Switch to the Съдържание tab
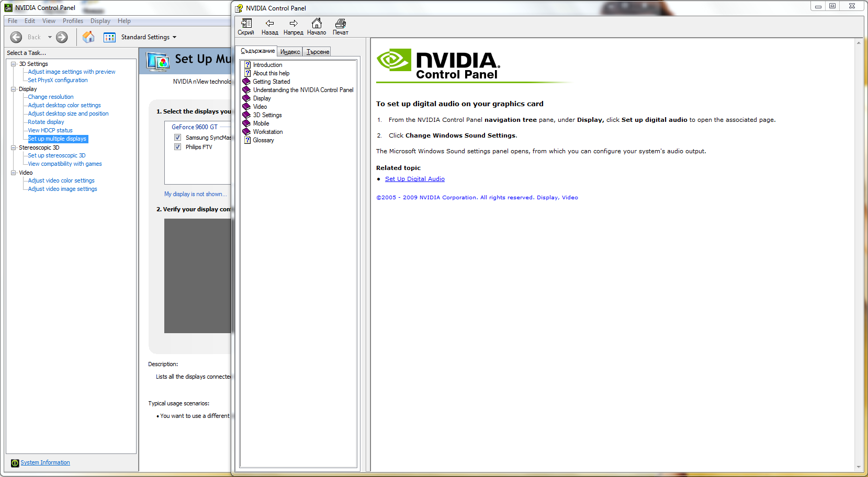This screenshot has height=477, width=868. point(257,51)
